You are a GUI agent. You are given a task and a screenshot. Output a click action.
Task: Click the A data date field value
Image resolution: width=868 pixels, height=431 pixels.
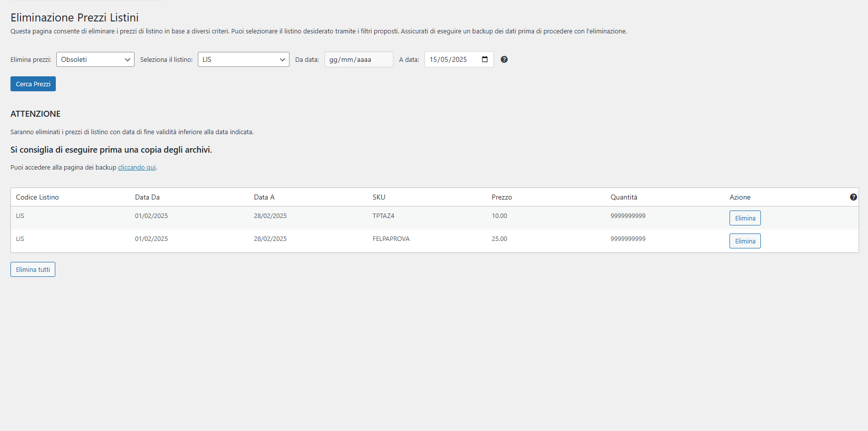448,59
